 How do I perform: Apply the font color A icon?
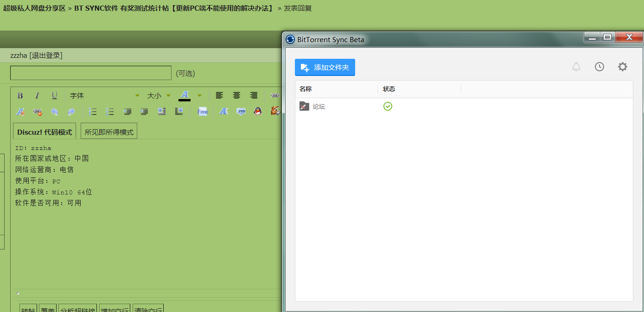[185, 96]
